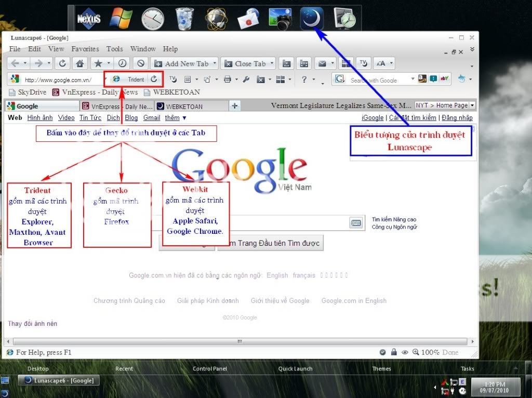532x398 pixels.
Task: Click the Lunascape moon icon in dock
Action: (312, 19)
